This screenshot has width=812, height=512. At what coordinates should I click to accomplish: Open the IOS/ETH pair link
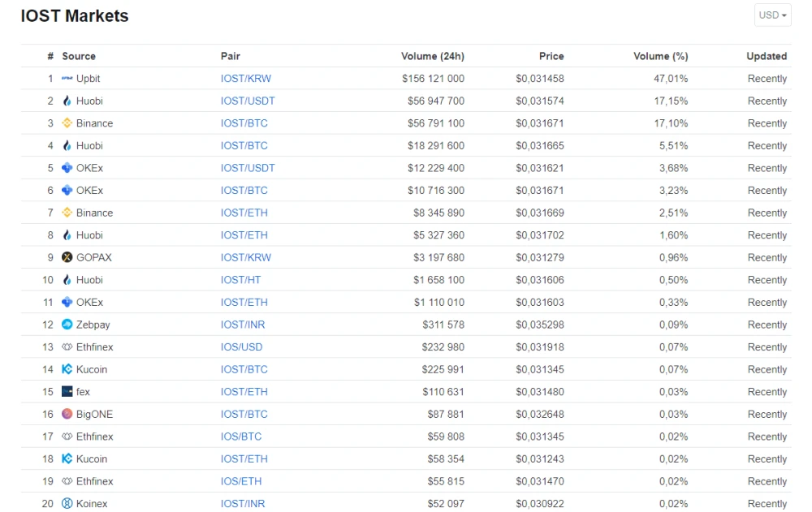[241, 481]
